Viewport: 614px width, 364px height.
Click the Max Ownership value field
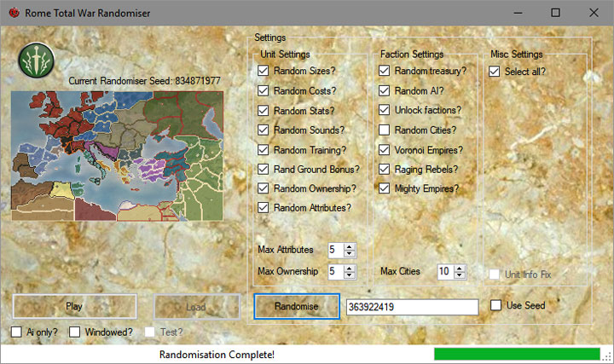336,271
